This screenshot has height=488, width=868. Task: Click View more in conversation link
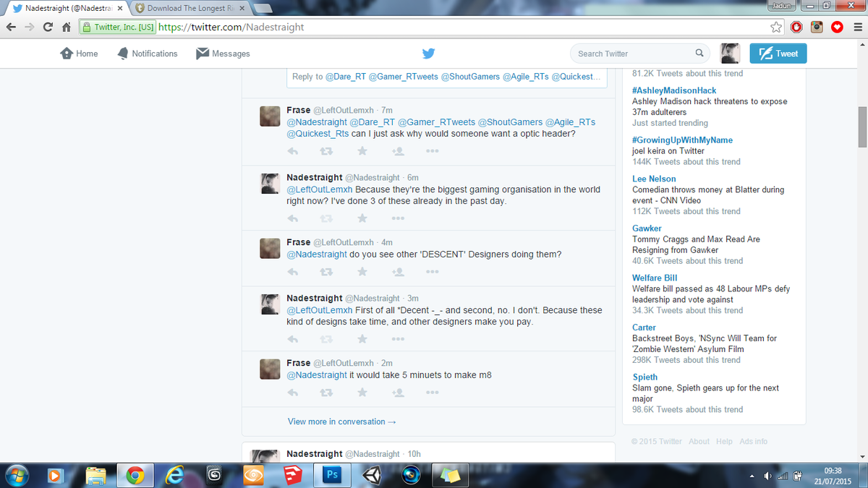(x=341, y=421)
